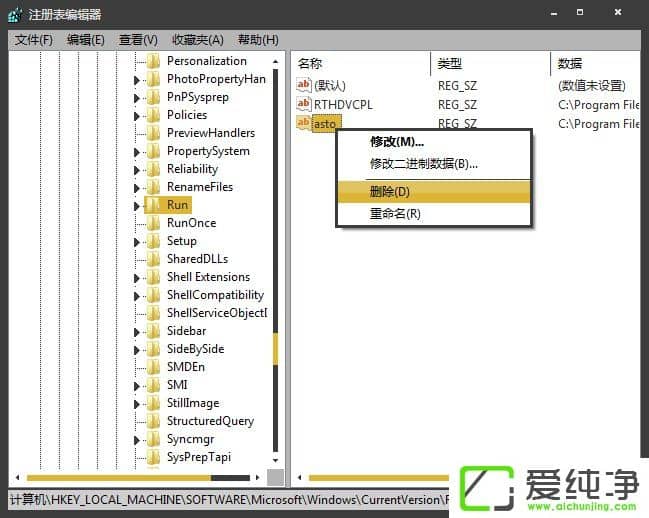
Task: Expand the StillImage tree node
Action: (x=137, y=404)
